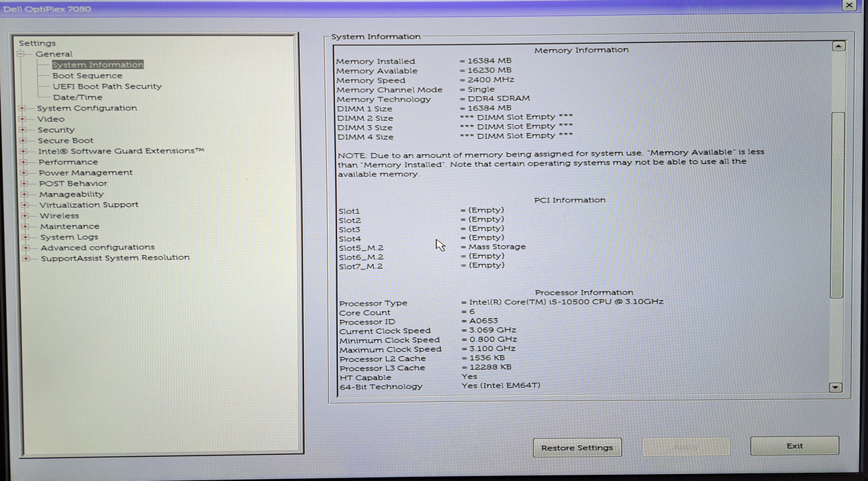Select the POST Behavior label
868x481 pixels.
click(x=73, y=183)
